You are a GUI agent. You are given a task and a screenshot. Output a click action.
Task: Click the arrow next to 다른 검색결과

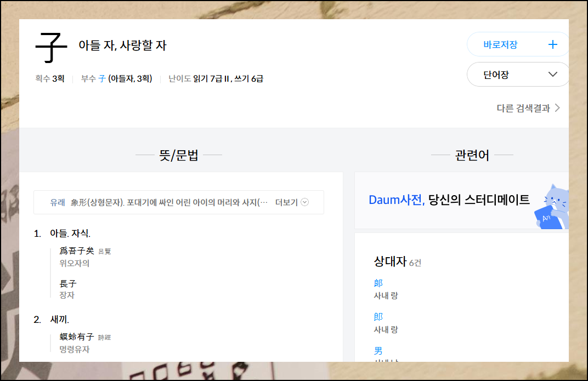[558, 108]
